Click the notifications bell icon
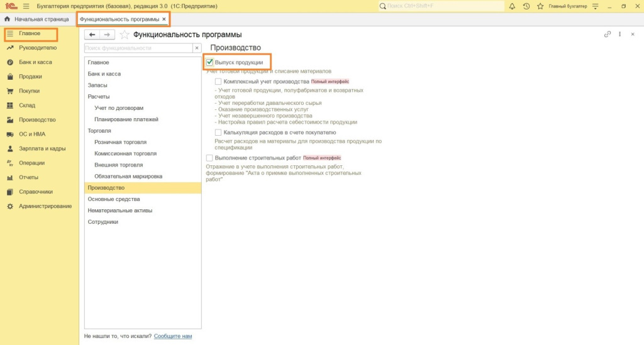Viewport: 644px width, 345px height. coord(511,6)
